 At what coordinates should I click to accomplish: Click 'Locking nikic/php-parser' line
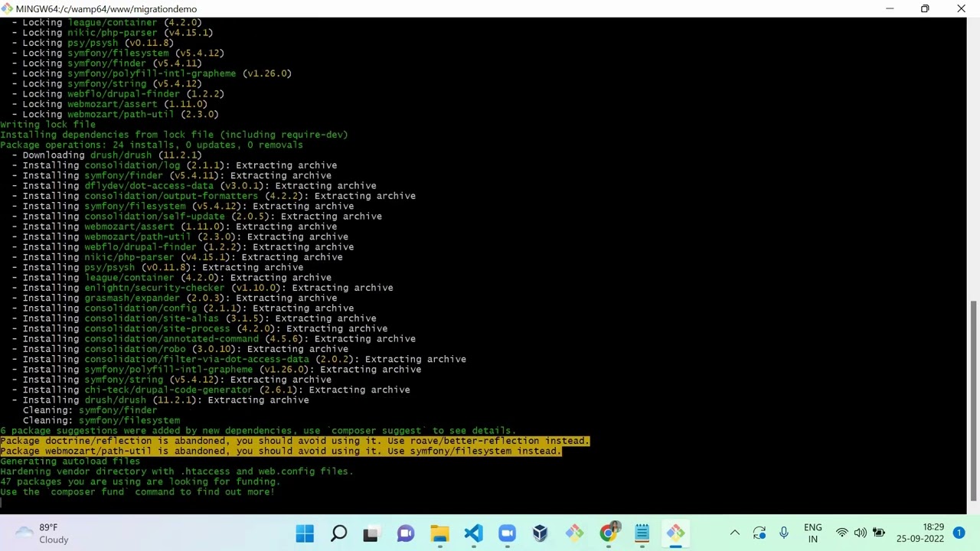pos(117,32)
